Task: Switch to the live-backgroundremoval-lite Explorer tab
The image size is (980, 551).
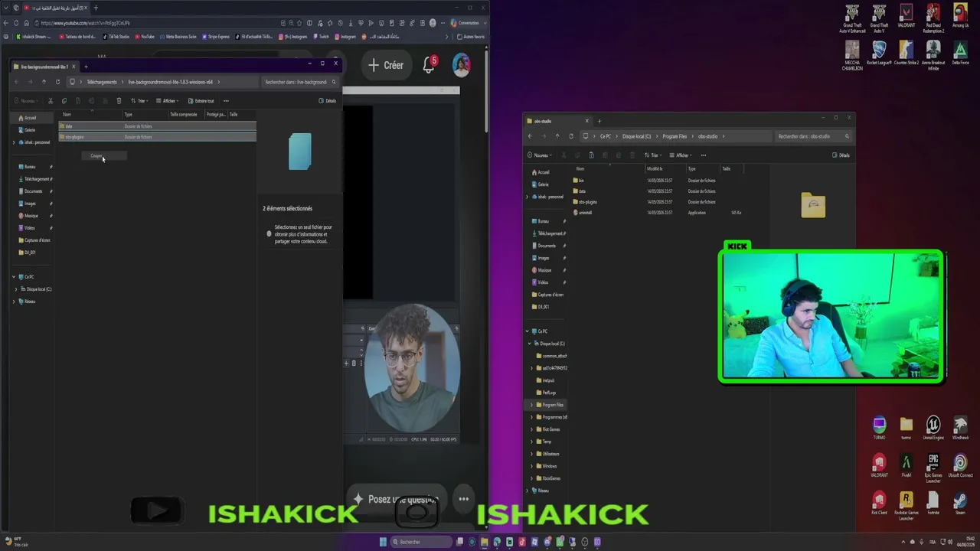Action: [43, 67]
